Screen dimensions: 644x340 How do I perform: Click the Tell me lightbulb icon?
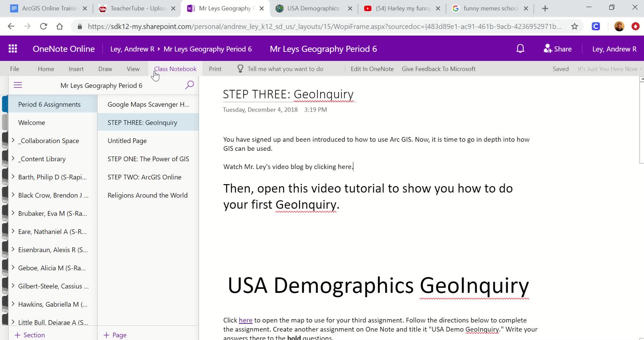240,69
